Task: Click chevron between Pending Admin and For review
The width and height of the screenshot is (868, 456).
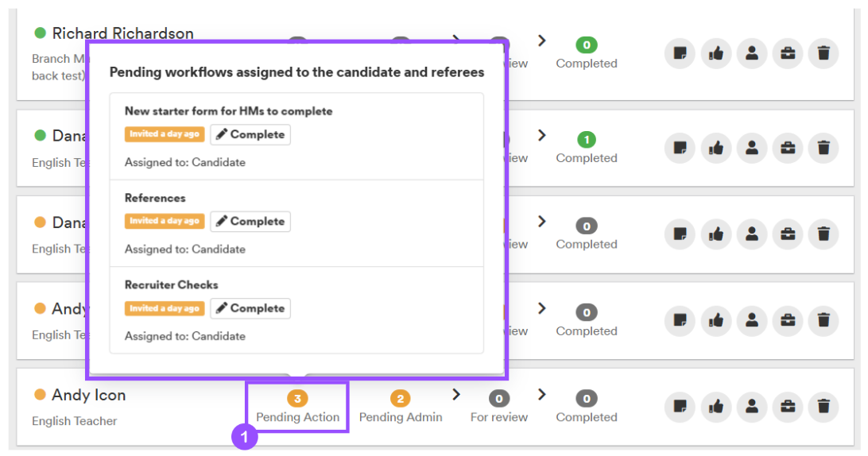Action: click(x=456, y=395)
